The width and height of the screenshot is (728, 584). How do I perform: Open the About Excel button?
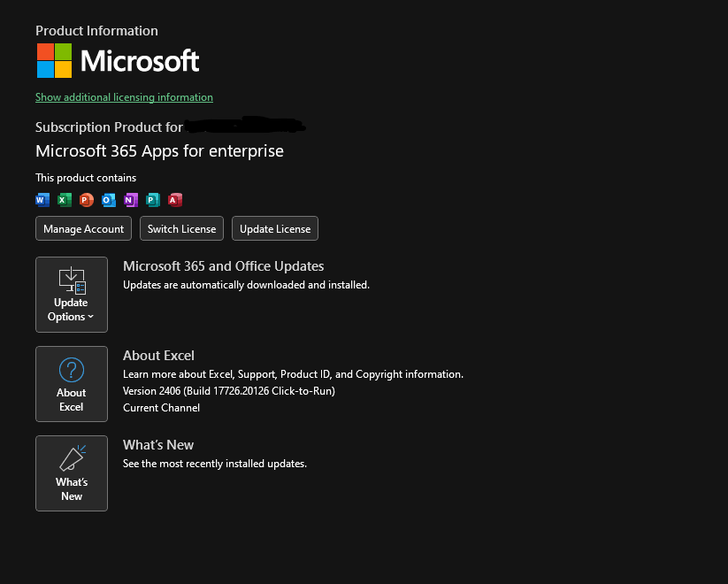click(x=72, y=384)
